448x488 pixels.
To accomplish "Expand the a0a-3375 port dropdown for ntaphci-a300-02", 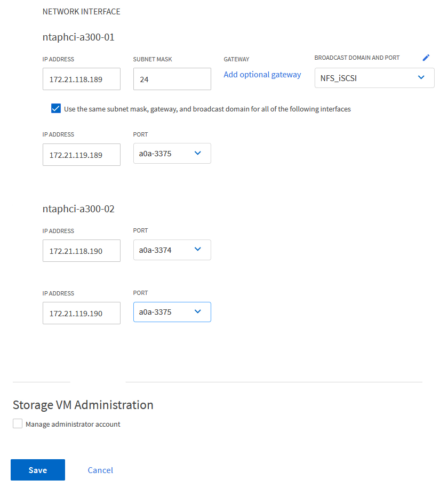I will 172,312.
